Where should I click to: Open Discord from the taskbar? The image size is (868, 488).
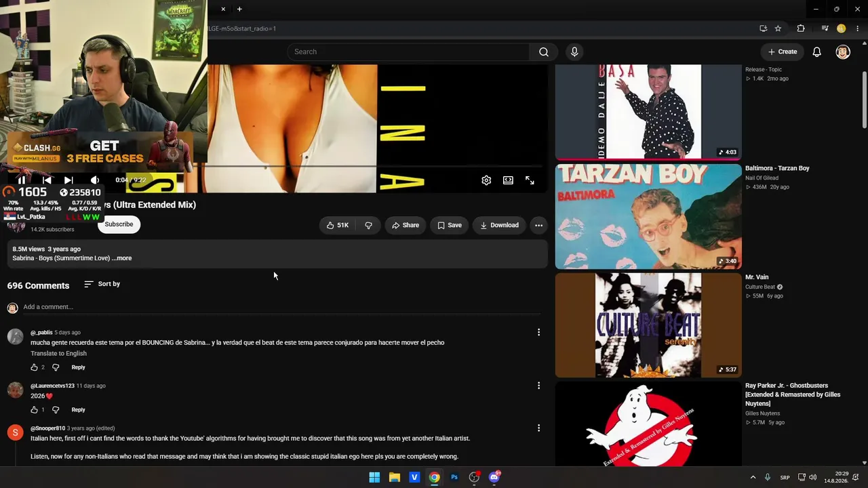coord(494,477)
